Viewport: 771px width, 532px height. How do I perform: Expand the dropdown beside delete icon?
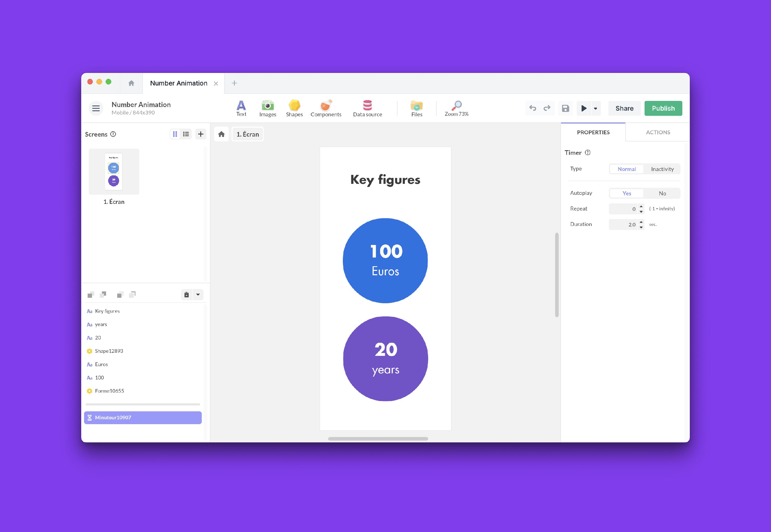pos(198,294)
